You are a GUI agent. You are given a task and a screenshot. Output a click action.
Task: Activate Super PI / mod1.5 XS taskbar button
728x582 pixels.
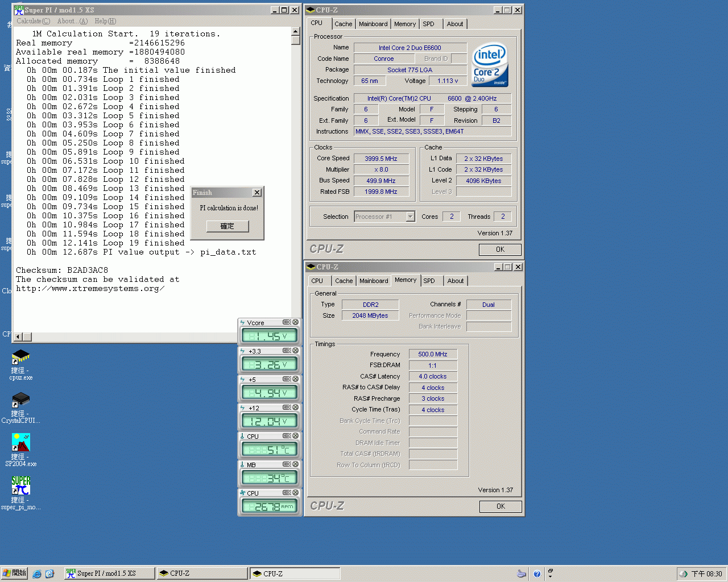tap(108, 573)
